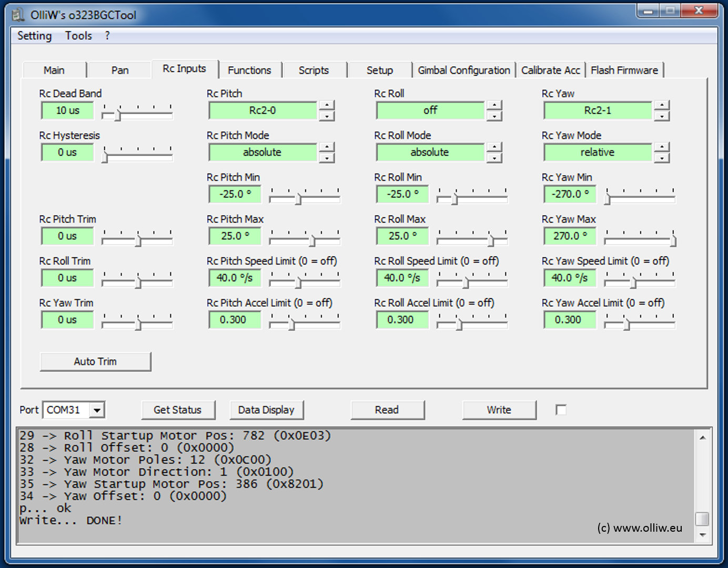Screen dimensions: 728x568
Task: Click down arrow of Rc Yaw Mode spinner
Action: click(662, 158)
